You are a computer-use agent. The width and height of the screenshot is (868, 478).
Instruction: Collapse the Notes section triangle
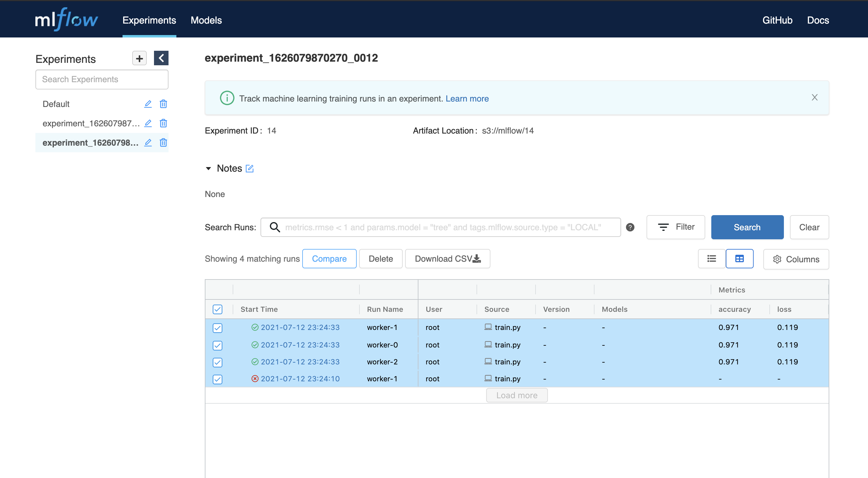point(208,168)
